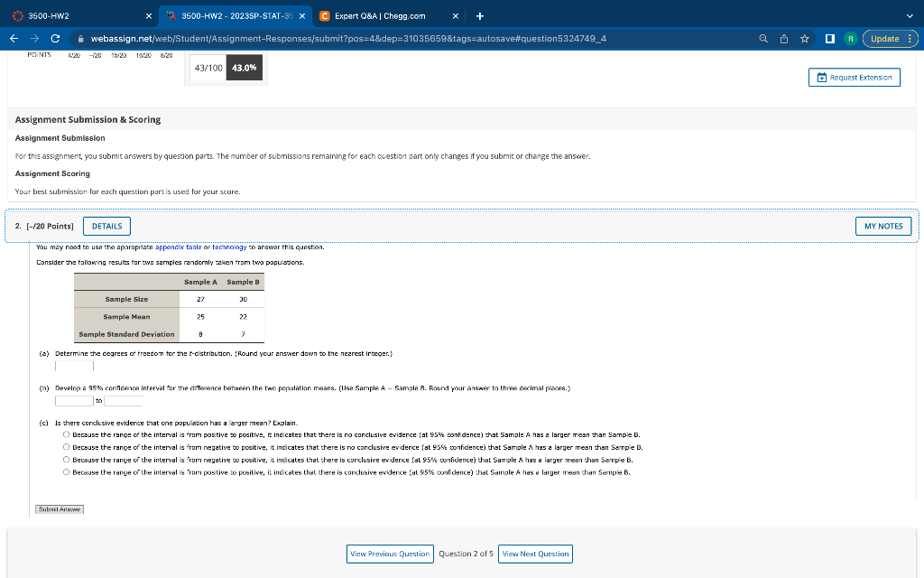Open the browser chevron at top right
Viewport: 924px width, 578px height.
910,15
